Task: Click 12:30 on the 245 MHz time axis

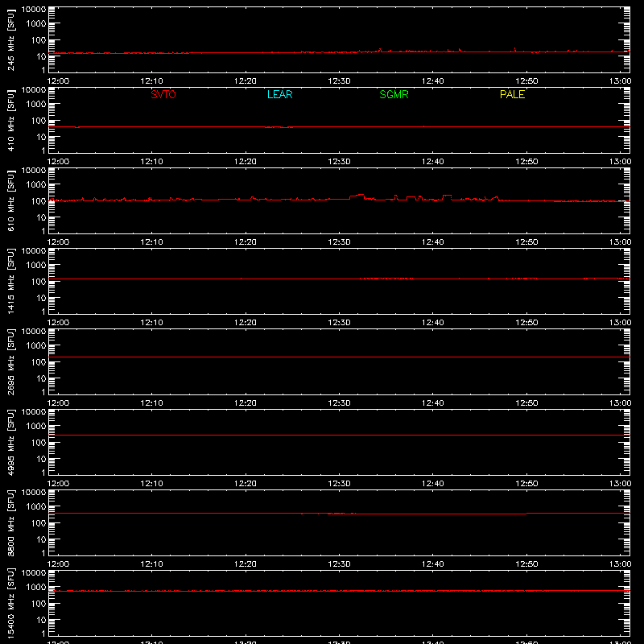Action: pos(339,81)
